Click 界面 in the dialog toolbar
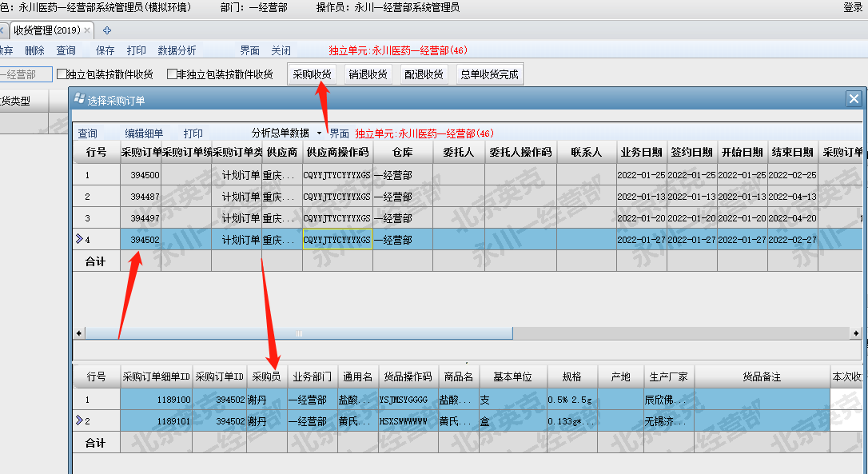The image size is (868, 474). pos(340,133)
